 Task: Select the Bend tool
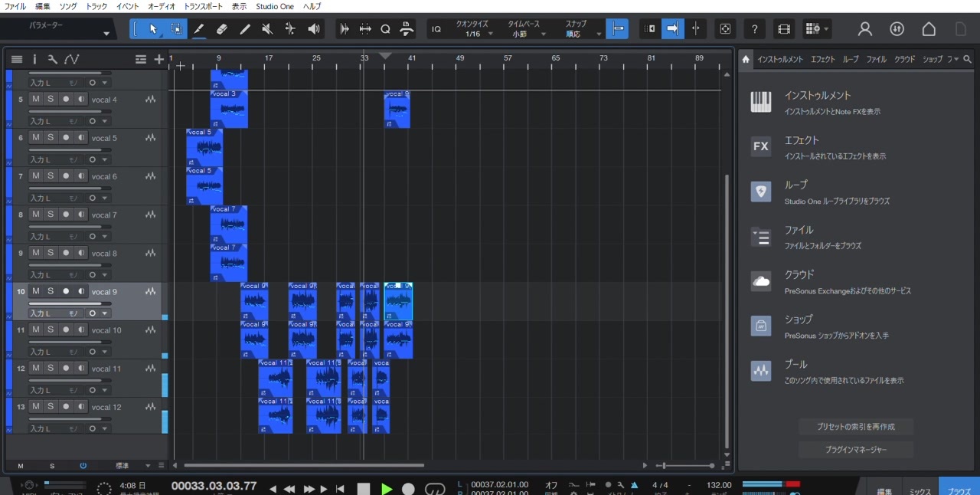coord(290,29)
